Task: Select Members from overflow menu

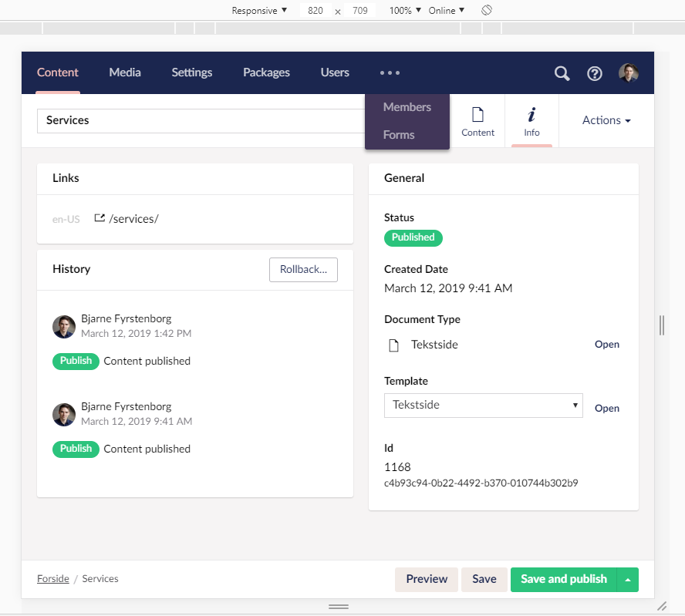Action: [x=407, y=107]
